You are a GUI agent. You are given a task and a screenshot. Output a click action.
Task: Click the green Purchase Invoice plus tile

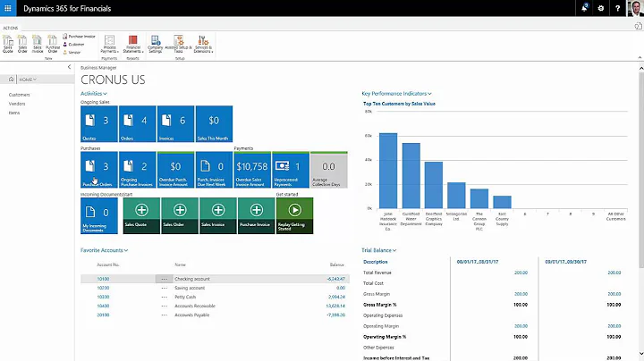[x=257, y=215]
